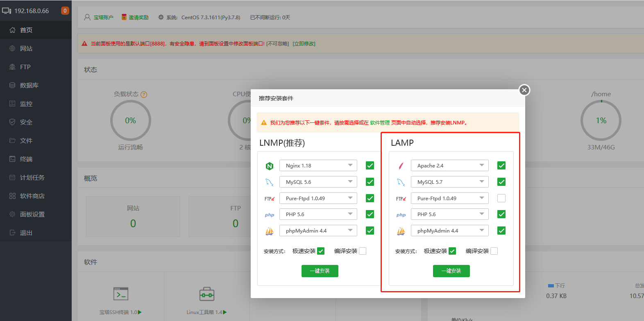Click the /home disk usage gauge
The image size is (644, 321).
click(601, 120)
